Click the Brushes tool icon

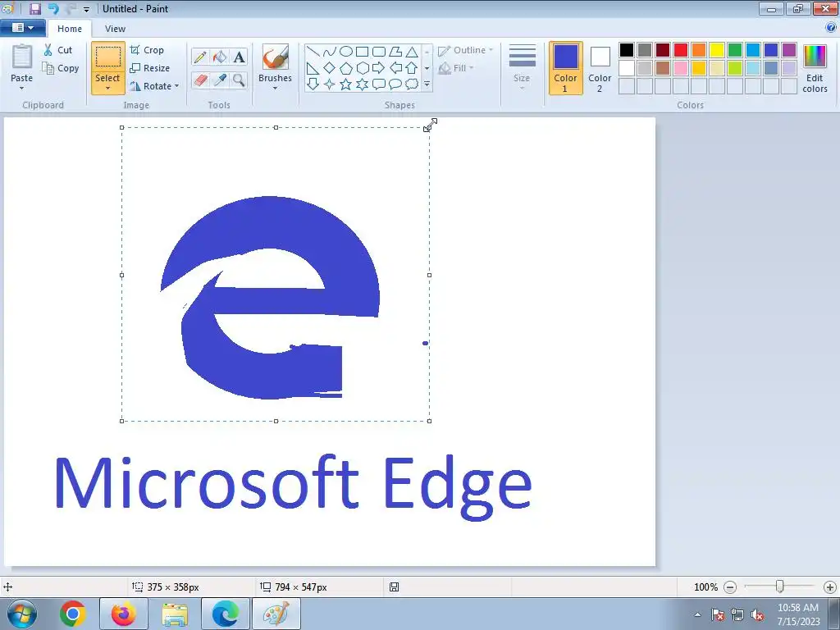click(x=276, y=57)
